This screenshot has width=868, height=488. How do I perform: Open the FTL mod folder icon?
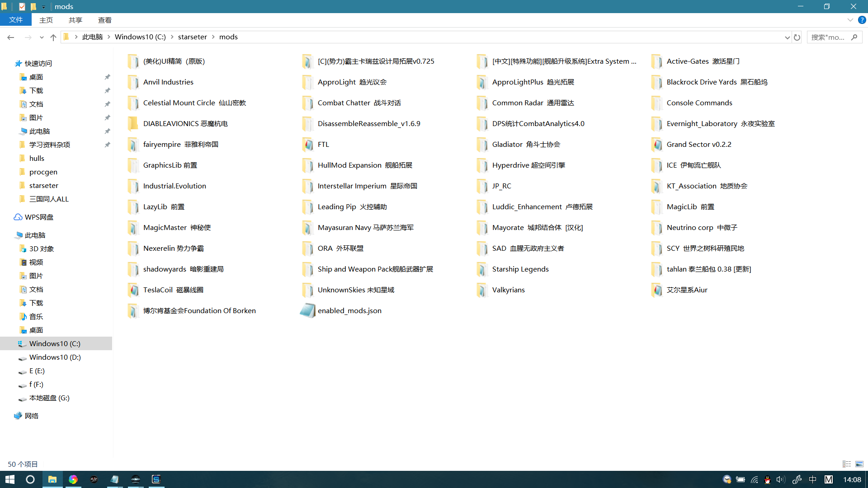click(x=308, y=145)
